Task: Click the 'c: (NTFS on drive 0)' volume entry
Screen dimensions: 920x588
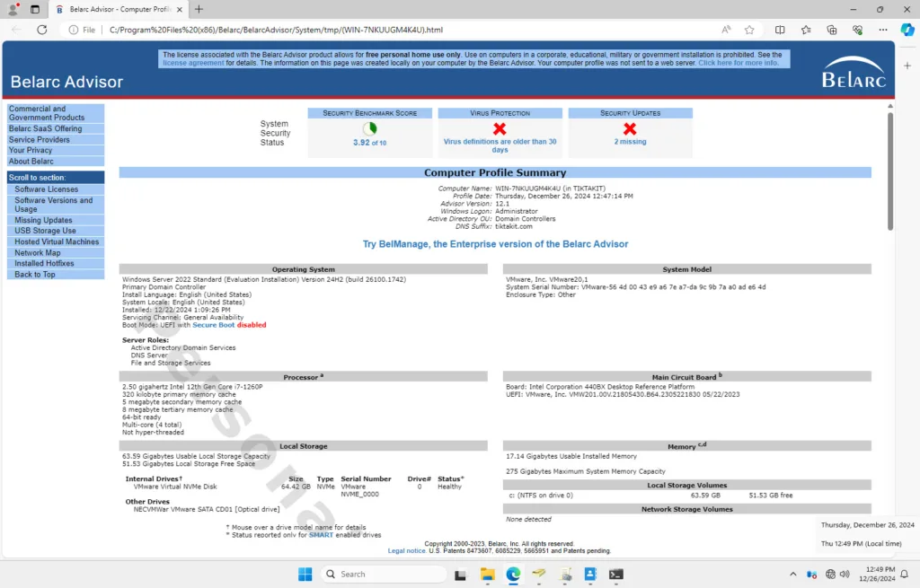Action: 541,496
